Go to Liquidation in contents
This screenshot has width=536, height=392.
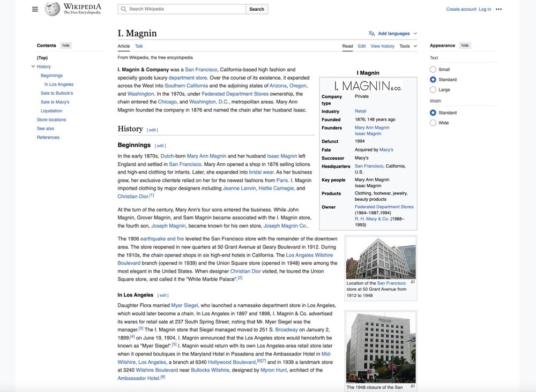pos(51,111)
